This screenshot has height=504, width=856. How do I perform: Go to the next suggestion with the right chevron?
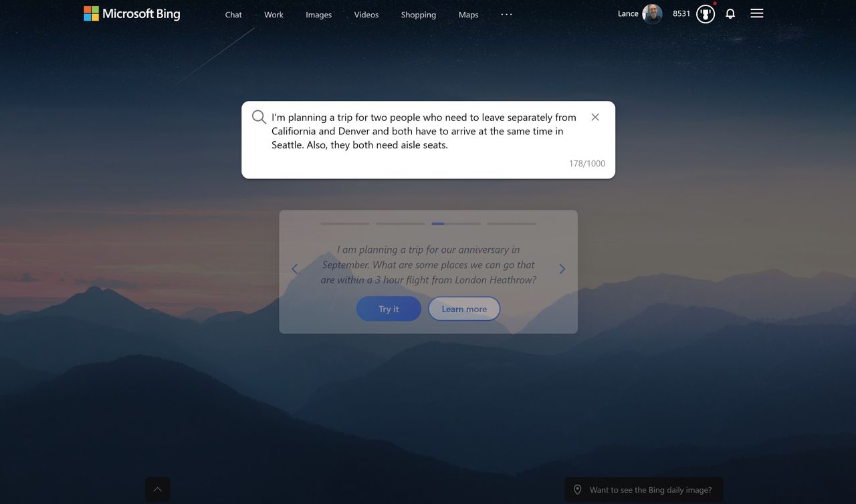pyautogui.click(x=562, y=269)
